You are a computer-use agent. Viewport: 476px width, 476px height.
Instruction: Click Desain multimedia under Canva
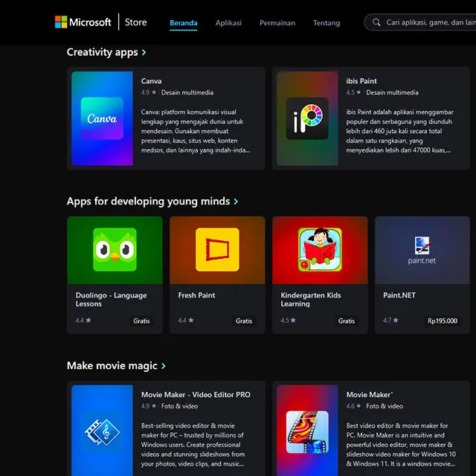click(187, 92)
